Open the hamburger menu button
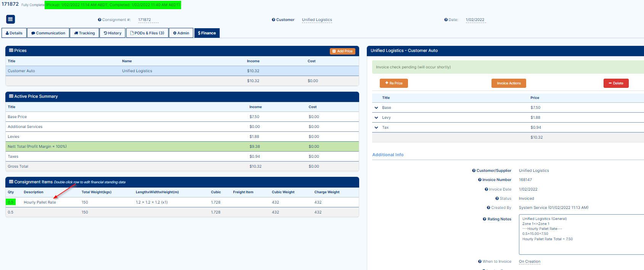 tap(10, 19)
